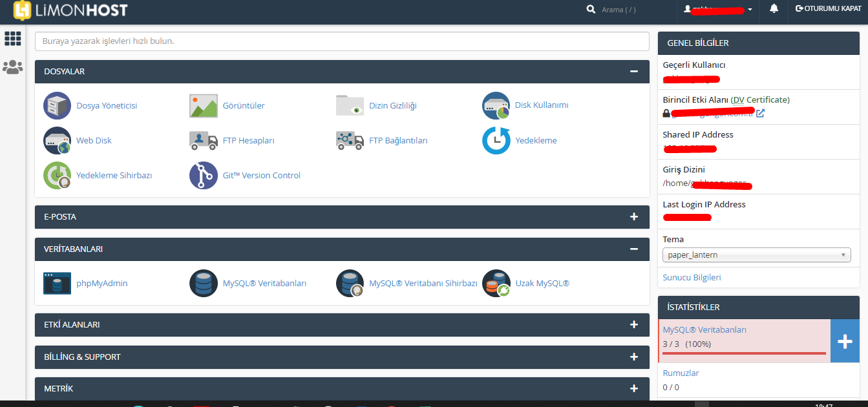Click the Görüntüler text link
Screen dimensions: 868x407
[x=244, y=105]
